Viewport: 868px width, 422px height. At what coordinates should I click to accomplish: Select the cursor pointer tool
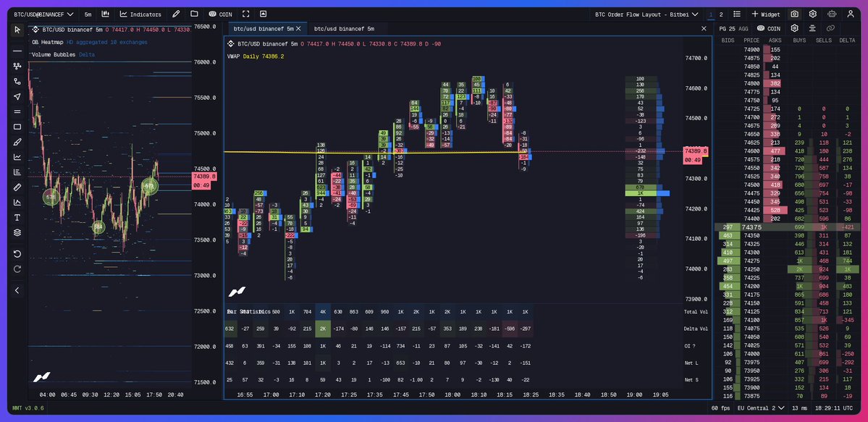click(17, 30)
